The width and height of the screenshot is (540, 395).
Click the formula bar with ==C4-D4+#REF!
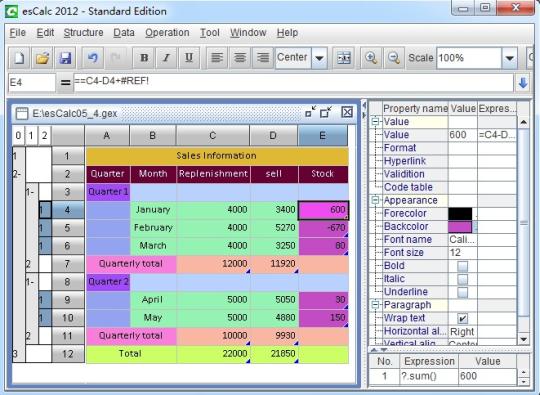coord(293,83)
